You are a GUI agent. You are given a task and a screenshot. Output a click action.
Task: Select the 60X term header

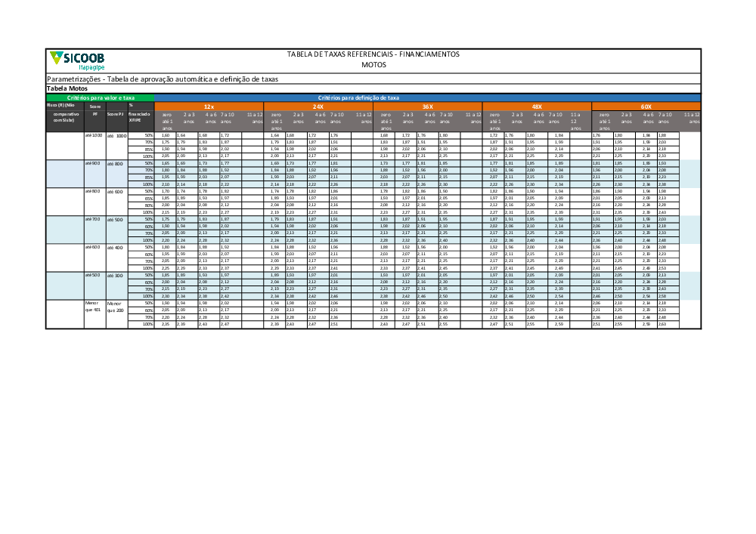(646, 107)
